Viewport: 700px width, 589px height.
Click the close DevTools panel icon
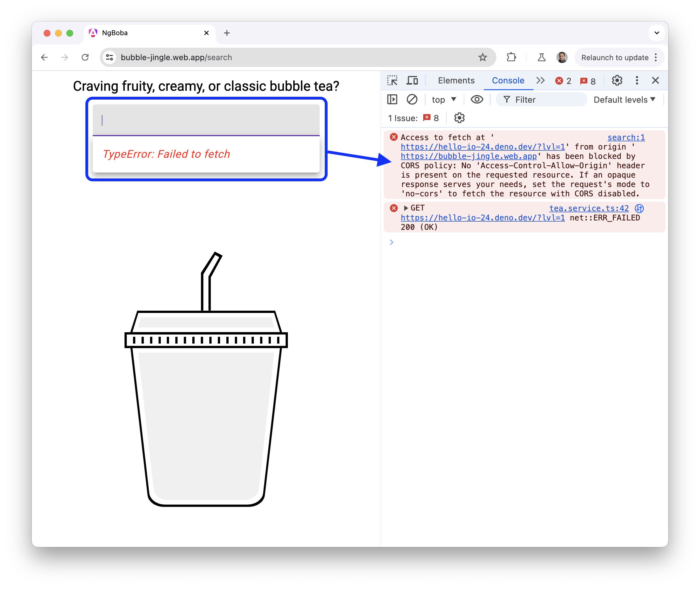(x=655, y=81)
